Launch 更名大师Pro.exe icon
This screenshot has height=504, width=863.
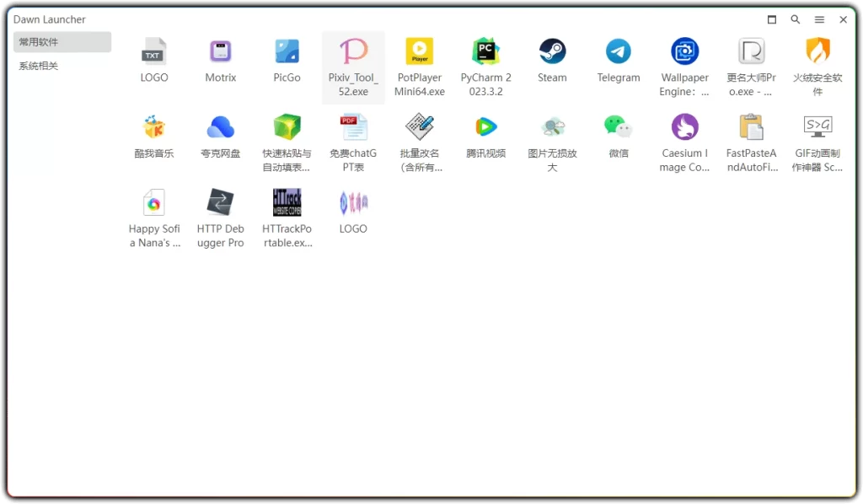[751, 51]
